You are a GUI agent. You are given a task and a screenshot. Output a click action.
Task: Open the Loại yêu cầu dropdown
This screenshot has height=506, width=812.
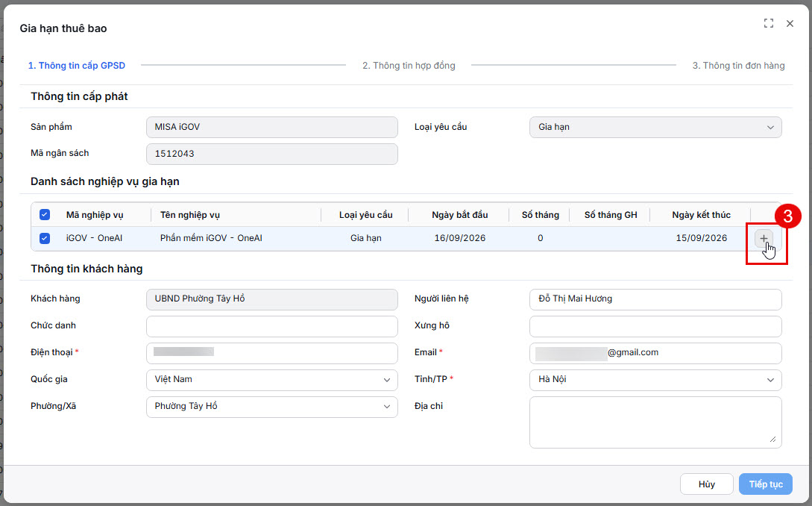pyautogui.click(x=655, y=127)
